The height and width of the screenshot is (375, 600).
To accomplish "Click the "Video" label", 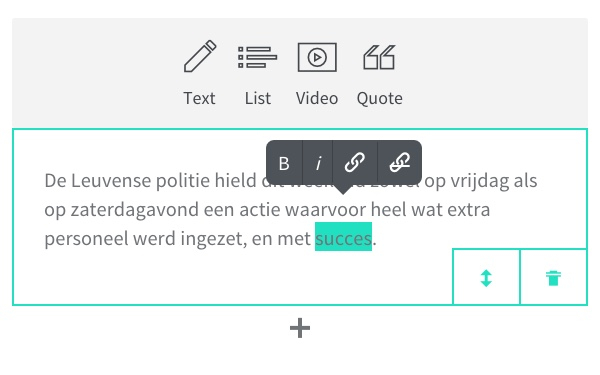I will [317, 98].
